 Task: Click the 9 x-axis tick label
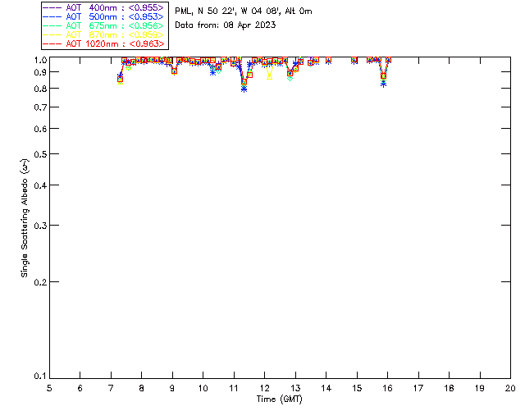(x=172, y=389)
